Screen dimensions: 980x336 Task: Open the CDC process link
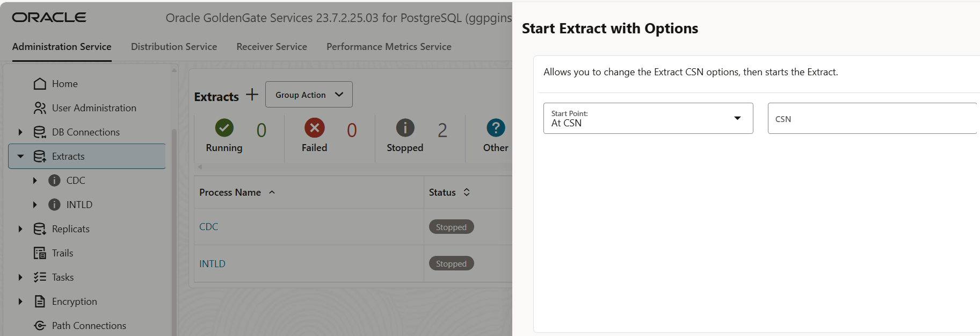coord(209,227)
